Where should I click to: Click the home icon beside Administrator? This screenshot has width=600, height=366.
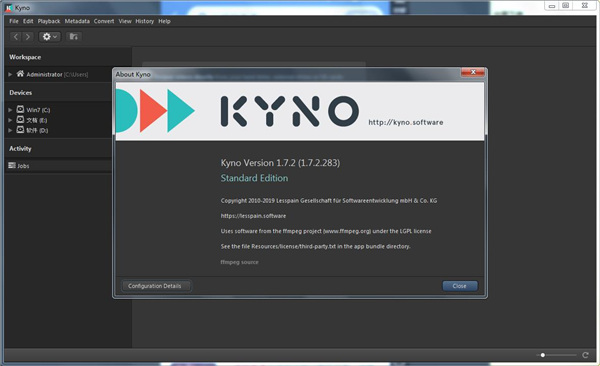[20, 74]
